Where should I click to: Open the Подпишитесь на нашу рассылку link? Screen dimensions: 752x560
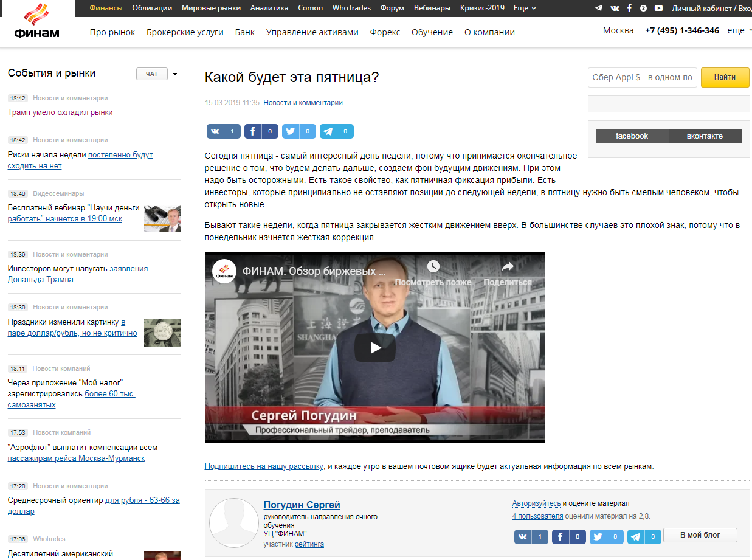pyautogui.click(x=264, y=466)
